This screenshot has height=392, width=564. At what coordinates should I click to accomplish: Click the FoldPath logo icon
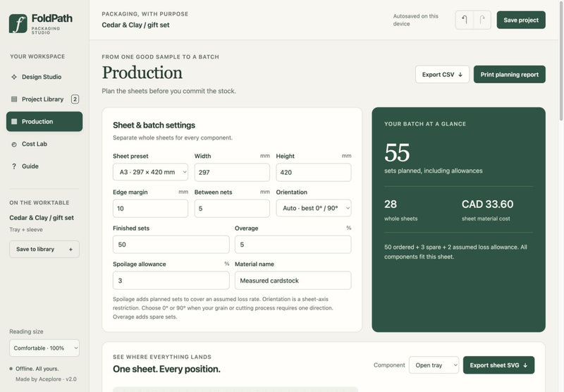click(x=18, y=24)
